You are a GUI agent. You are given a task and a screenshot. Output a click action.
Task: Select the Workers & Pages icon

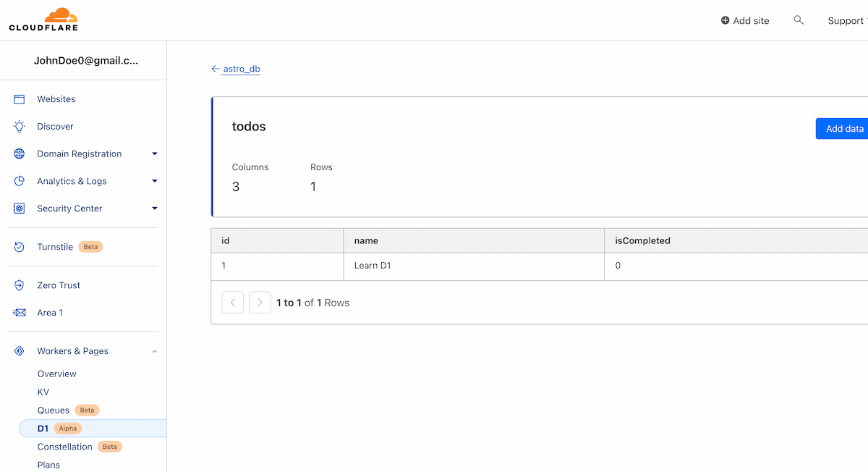point(17,350)
